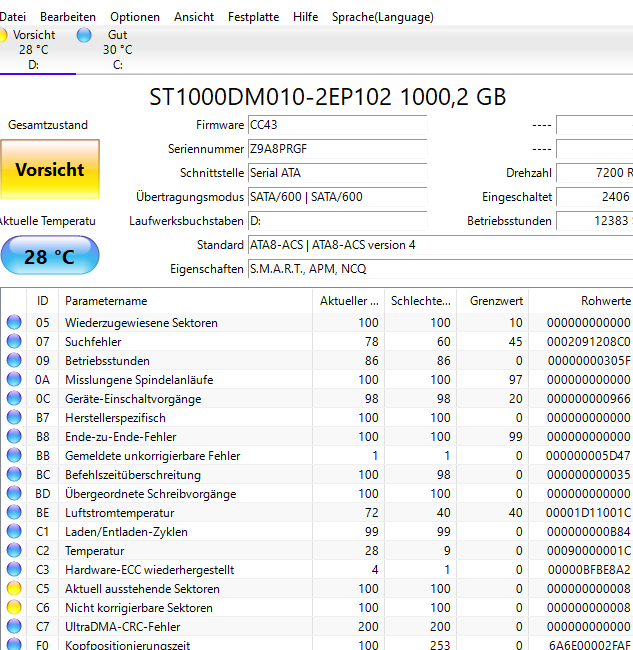Click yellow warning icon for Nicht korrigierbare Sektoren
Viewport: 633px width, 650px height.
pos(14,607)
